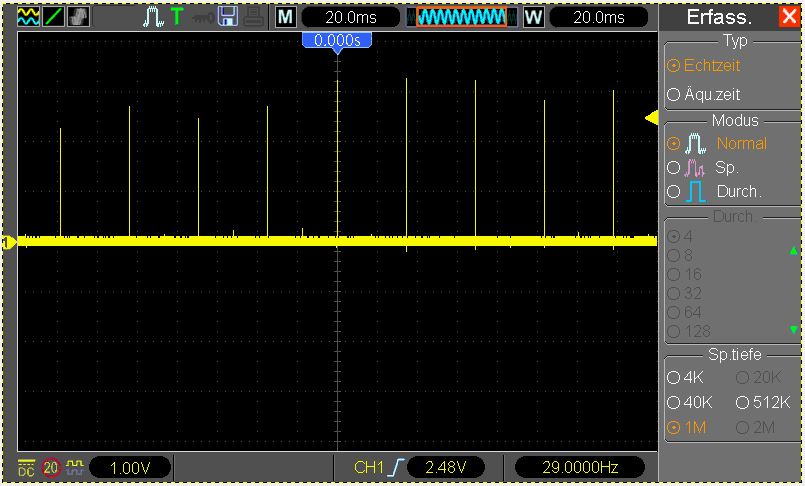This screenshot has width=805, height=486.
Task: Click the main timebase 20.0ms readout
Action: [x=350, y=17]
